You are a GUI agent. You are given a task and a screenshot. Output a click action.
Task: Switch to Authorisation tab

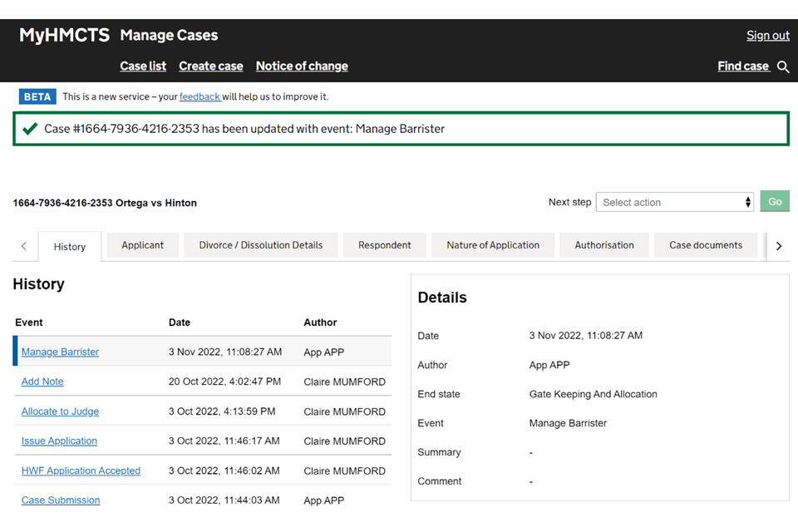[604, 245]
